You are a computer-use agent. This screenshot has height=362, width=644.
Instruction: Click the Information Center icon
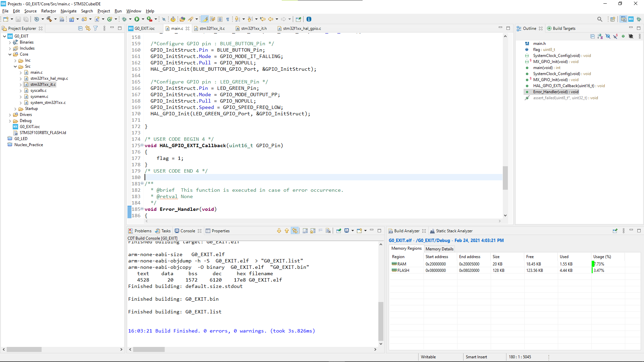[309, 19]
